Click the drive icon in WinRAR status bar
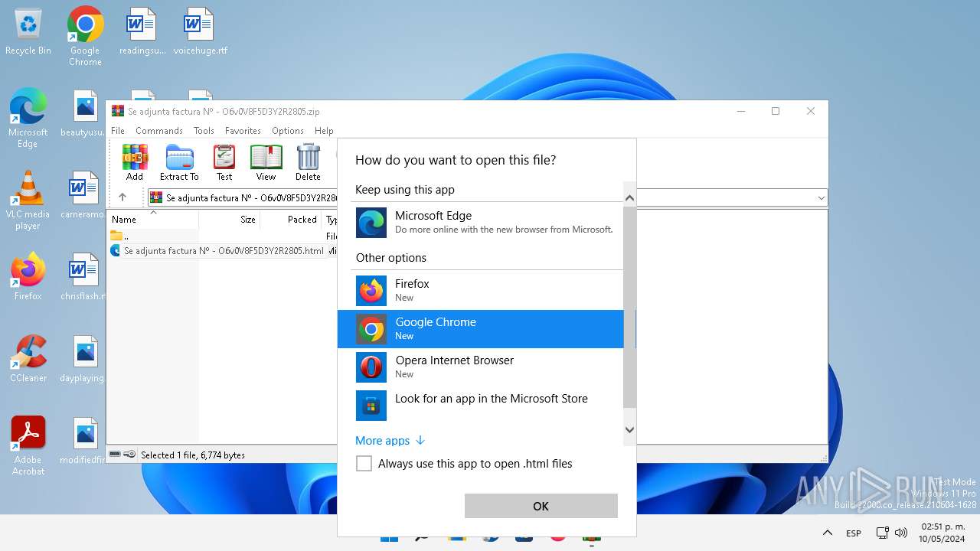The image size is (980, 551). (x=115, y=455)
